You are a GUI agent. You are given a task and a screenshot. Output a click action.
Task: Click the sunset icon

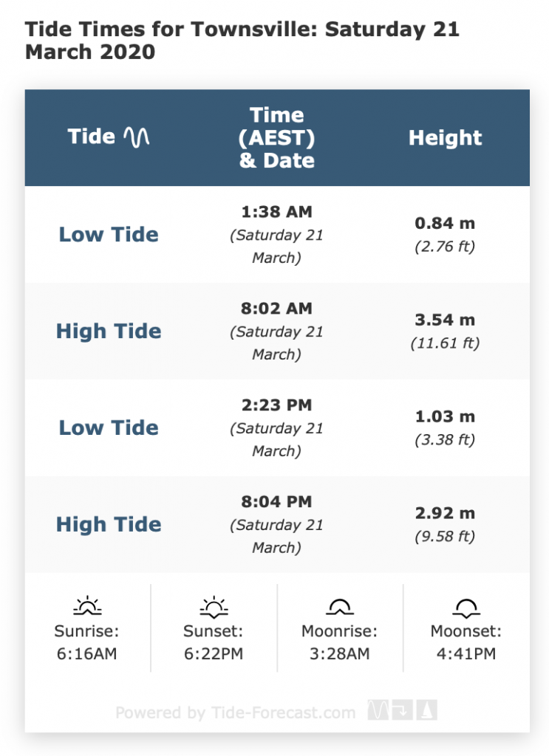[214, 607]
